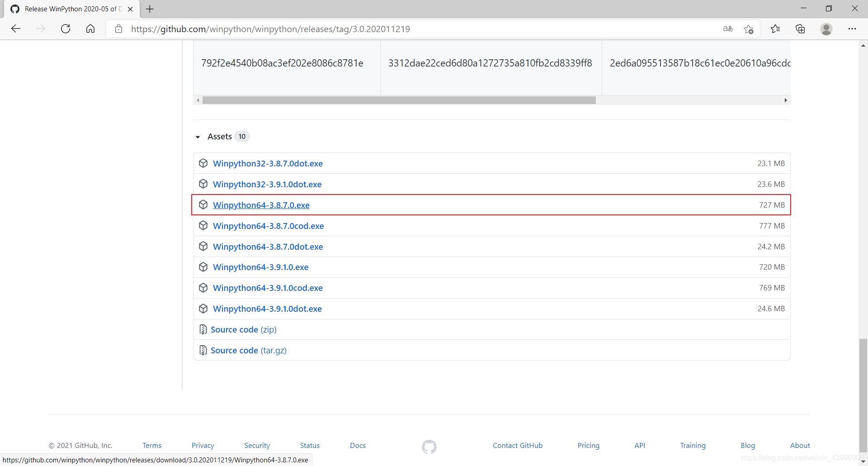Open a new browser tab
Screen dimensions: 868x466
click(x=150, y=9)
